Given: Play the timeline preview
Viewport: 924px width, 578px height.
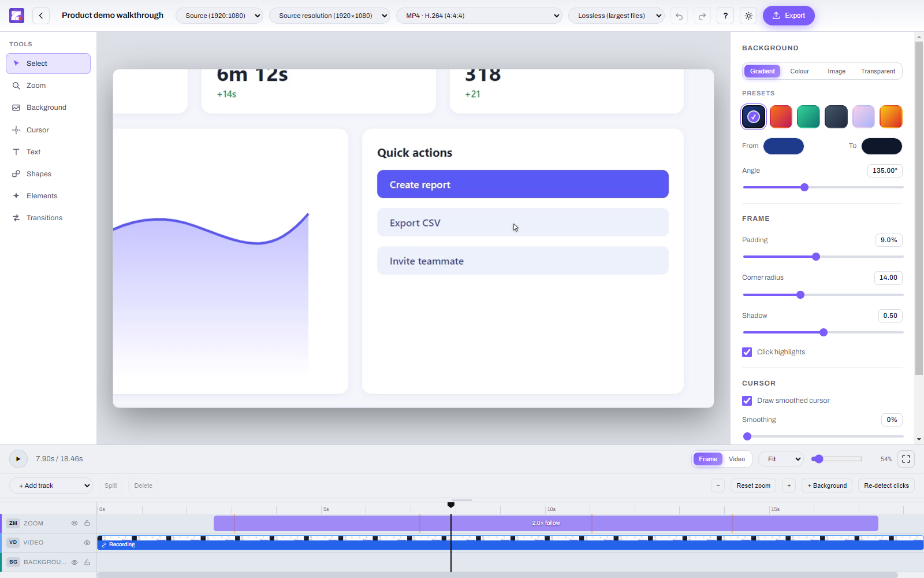Looking at the screenshot, I should pos(18,459).
